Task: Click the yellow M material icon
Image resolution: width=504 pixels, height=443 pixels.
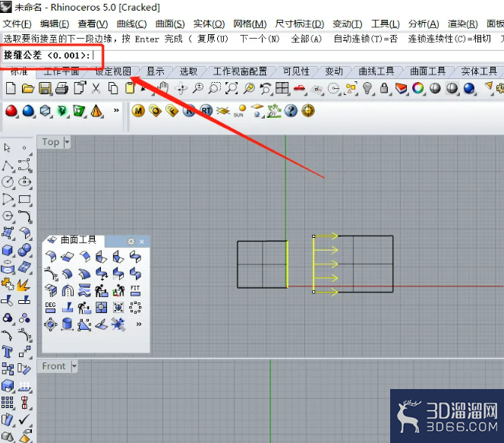Action: coord(138,111)
